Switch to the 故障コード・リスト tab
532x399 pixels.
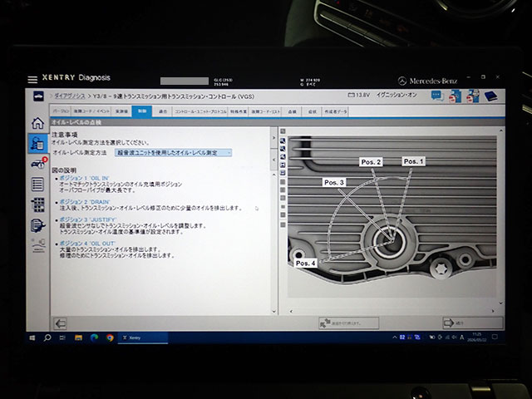[x=266, y=111]
